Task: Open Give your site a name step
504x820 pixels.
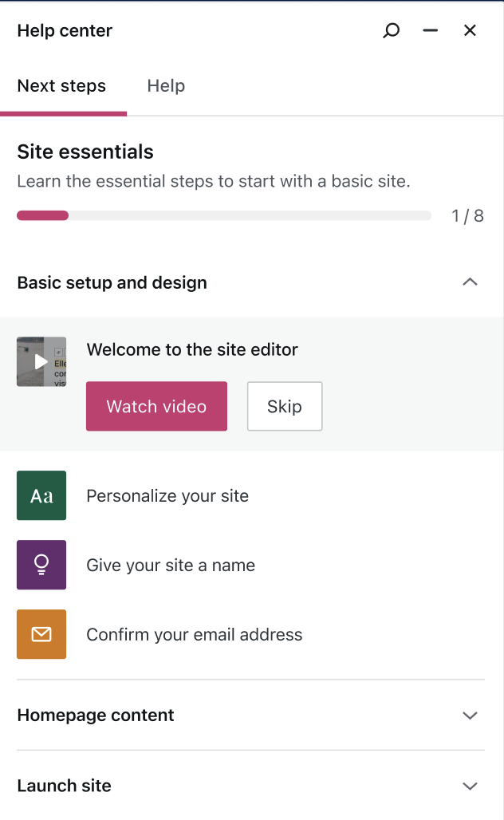Action: [251, 565]
